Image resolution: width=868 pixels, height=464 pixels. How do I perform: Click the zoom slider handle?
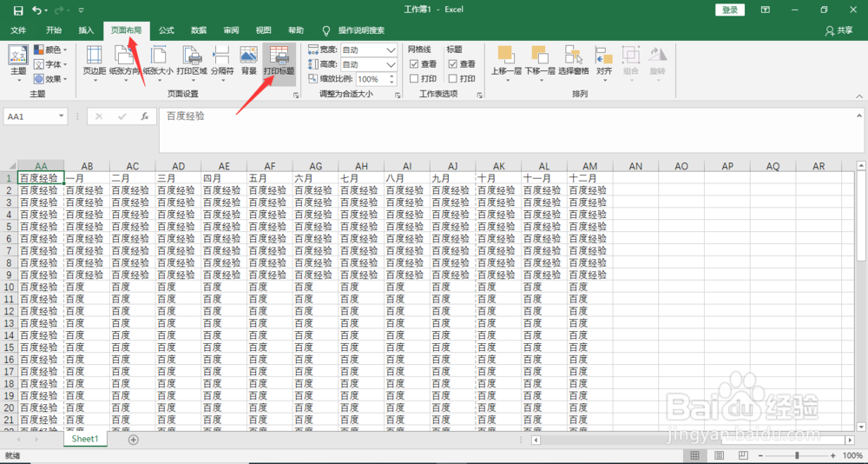[797, 455]
